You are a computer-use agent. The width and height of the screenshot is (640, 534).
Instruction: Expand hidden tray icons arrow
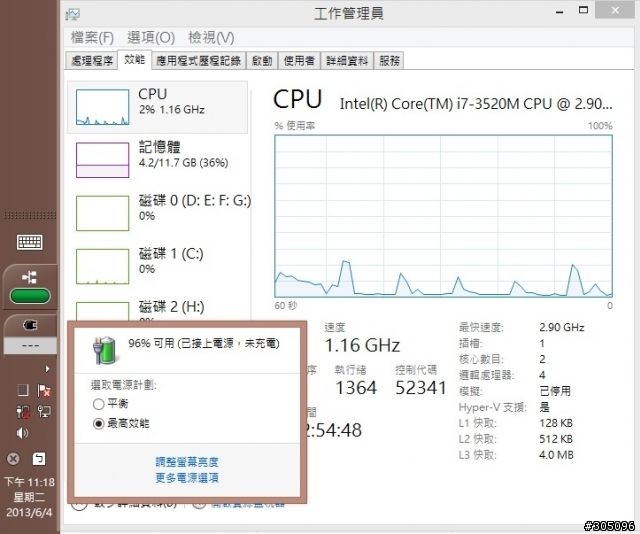47,369
